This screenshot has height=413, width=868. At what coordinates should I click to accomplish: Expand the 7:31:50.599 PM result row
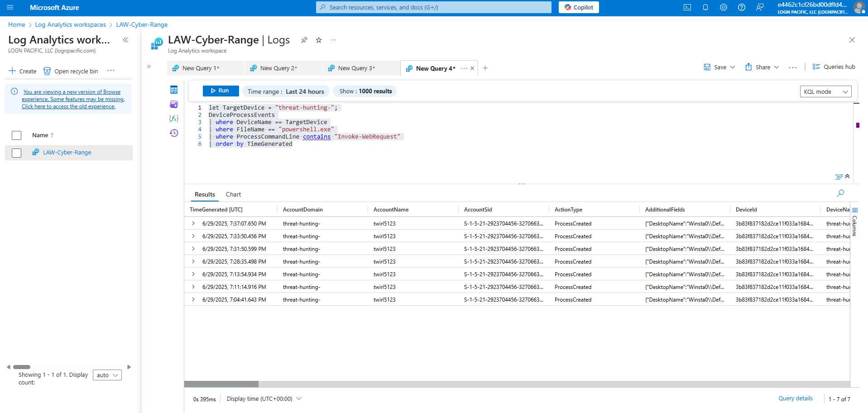tap(193, 249)
